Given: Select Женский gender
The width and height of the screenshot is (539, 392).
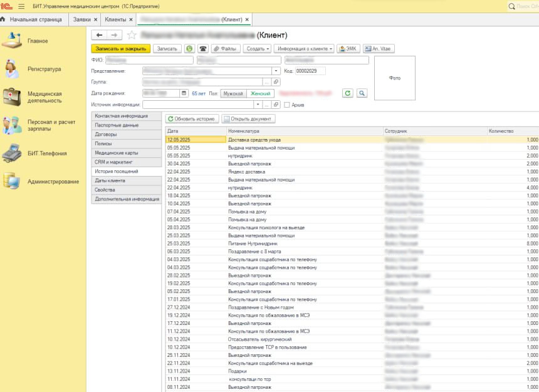Looking at the screenshot, I should click(x=261, y=93).
